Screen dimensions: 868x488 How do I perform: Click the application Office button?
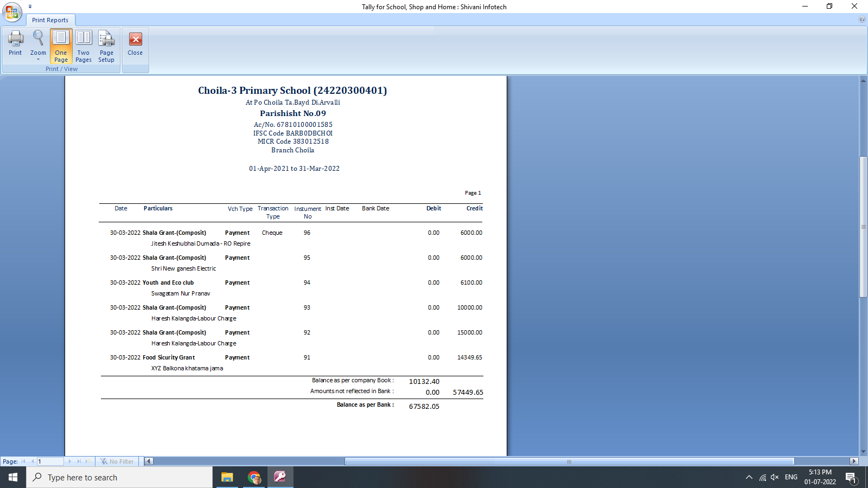pyautogui.click(x=11, y=12)
